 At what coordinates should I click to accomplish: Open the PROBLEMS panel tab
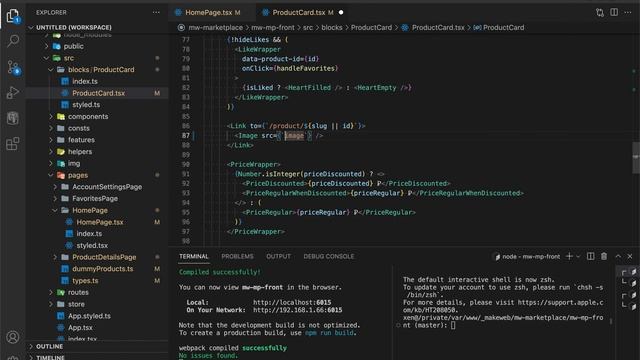coord(237,256)
